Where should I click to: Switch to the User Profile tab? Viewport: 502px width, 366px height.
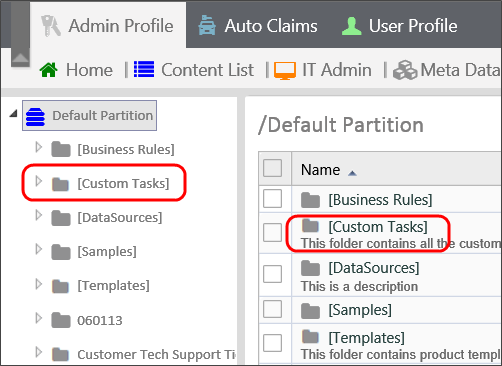(x=399, y=26)
